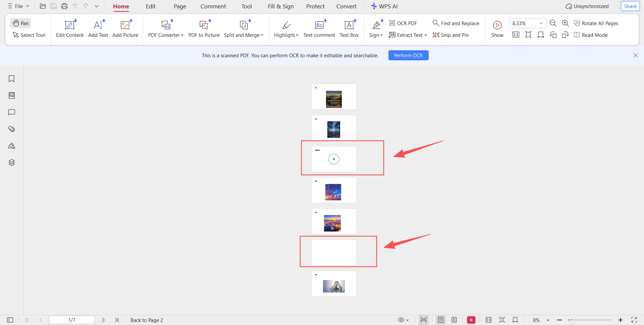Image resolution: width=644 pixels, height=325 pixels.
Task: Go to the next page
Action: point(103,320)
